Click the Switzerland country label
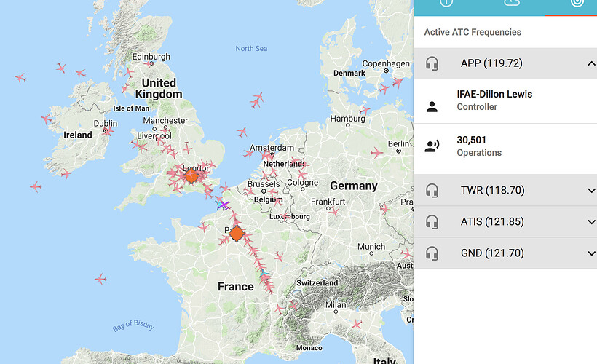This screenshot has height=364, width=597. tap(317, 283)
